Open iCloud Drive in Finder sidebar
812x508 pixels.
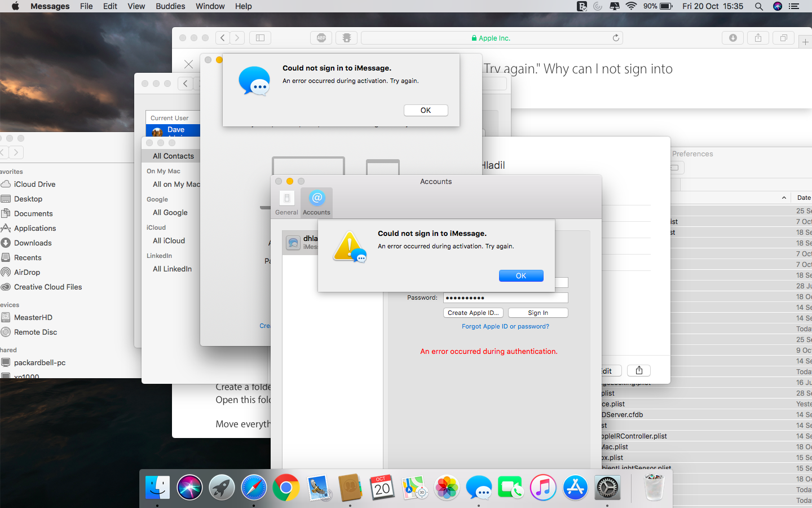[x=34, y=184]
